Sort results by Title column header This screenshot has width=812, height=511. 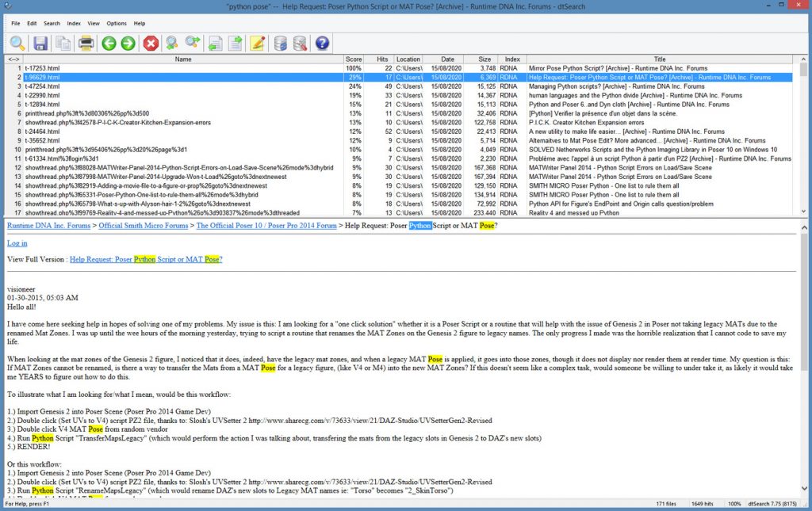tap(660, 59)
